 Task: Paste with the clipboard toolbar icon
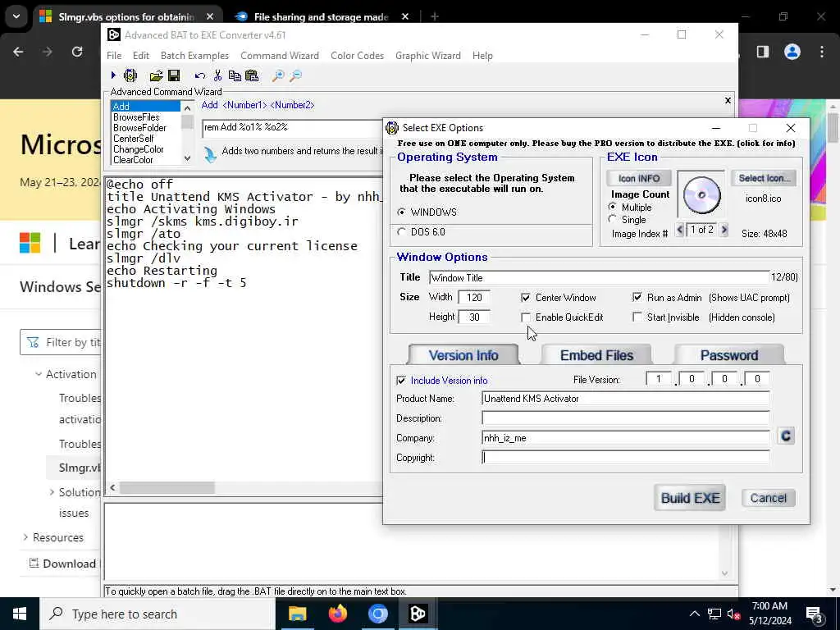pyautogui.click(x=252, y=75)
